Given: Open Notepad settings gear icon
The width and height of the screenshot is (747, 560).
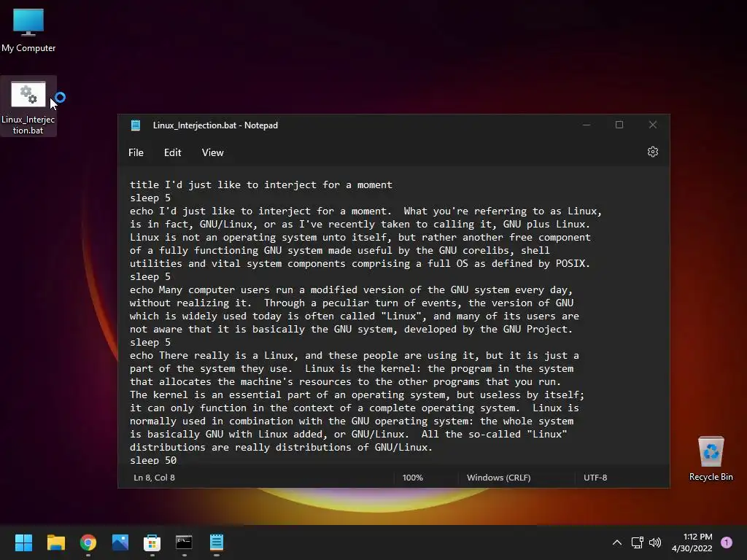Looking at the screenshot, I should [x=653, y=152].
